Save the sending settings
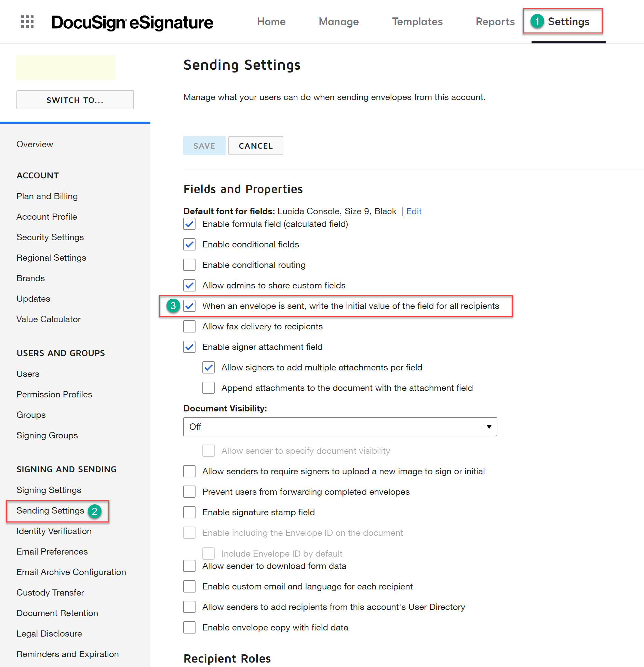Image resolution: width=644 pixels, height=667 pixels. coord(204,146)
